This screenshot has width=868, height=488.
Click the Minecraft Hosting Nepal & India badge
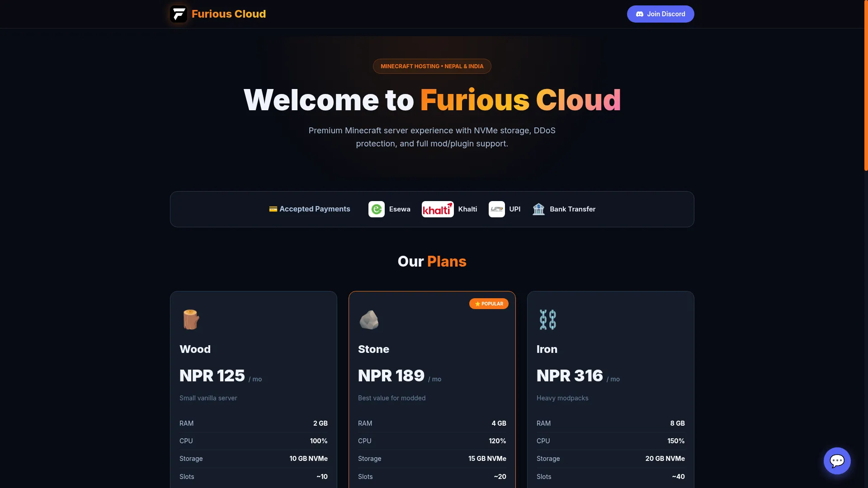point(432,66)
